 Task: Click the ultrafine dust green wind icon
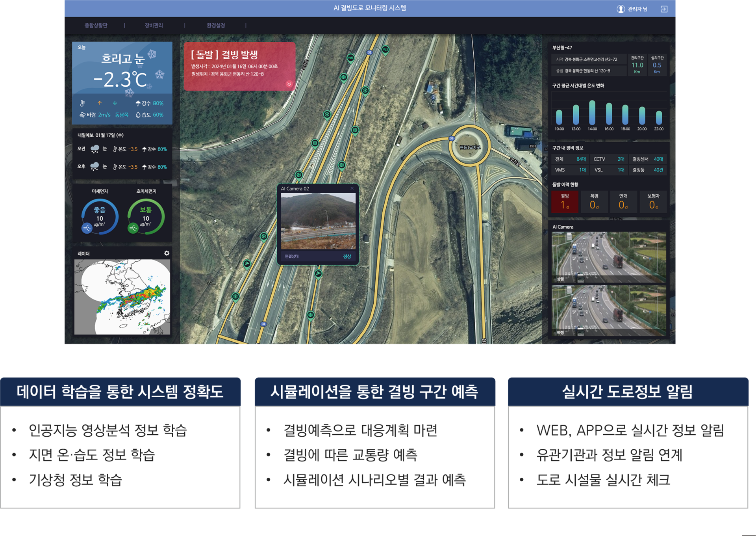(133, 228)
